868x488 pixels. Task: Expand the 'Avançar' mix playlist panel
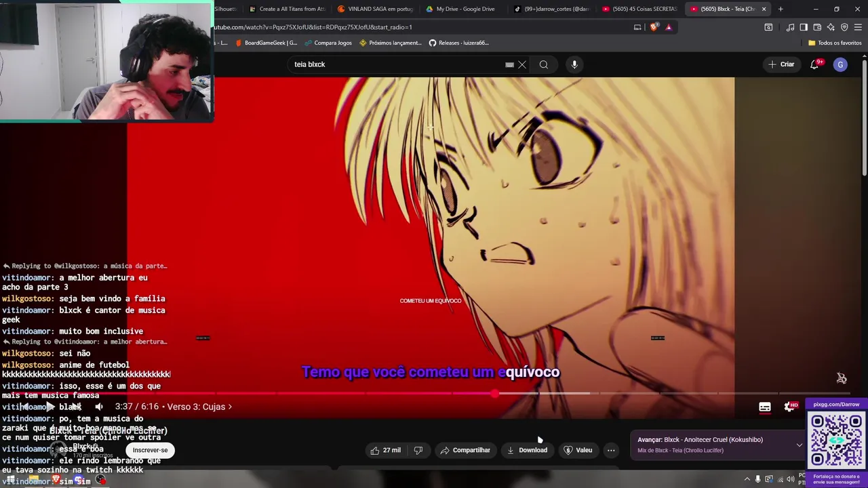(800, 445)
